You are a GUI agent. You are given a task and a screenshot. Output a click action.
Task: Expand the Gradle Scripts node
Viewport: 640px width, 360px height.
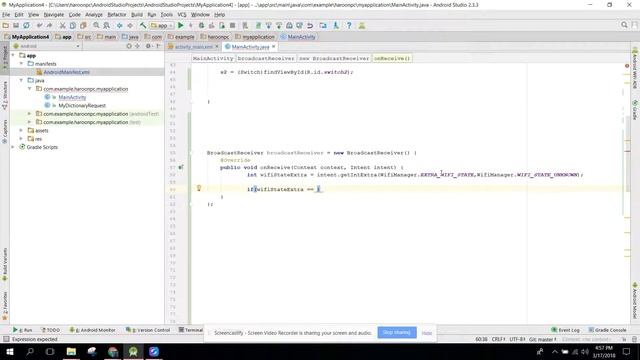13,147
